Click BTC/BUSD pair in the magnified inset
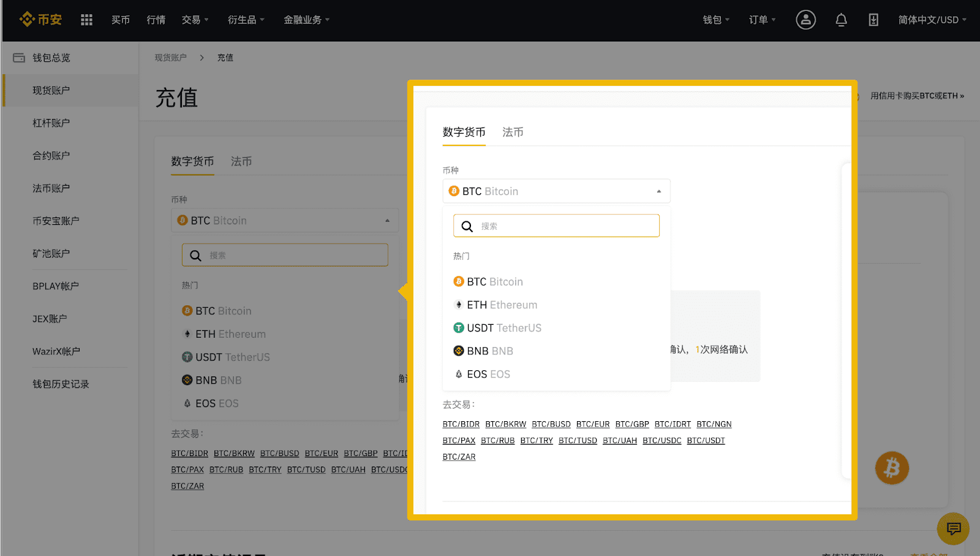 (551, 424)
